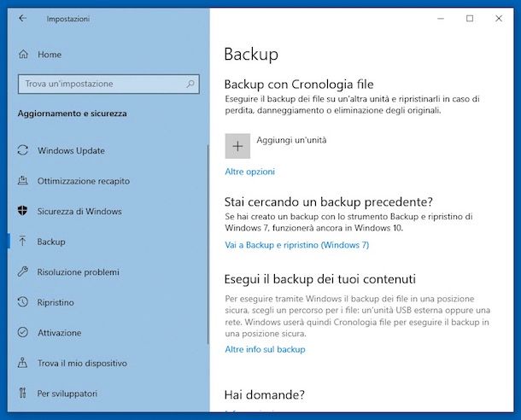Click the Impostazioni window title
Viewport: 521px width, 420px height.
(68, 19)
